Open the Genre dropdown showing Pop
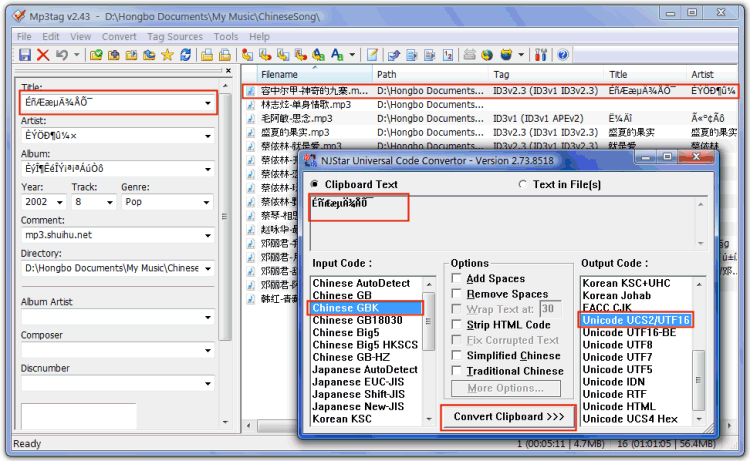Image resolution: width=750 pixels, height=461 pixels. 206,202
